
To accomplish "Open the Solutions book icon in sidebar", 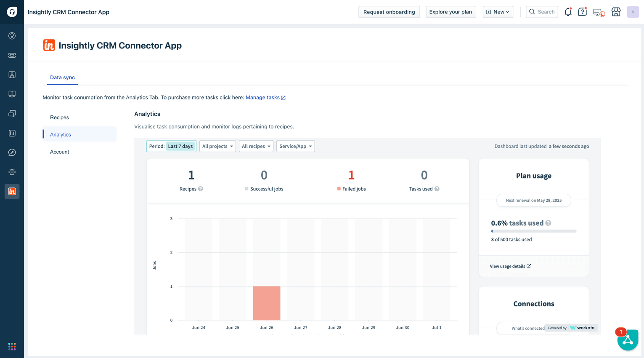I will pos(12,94).
